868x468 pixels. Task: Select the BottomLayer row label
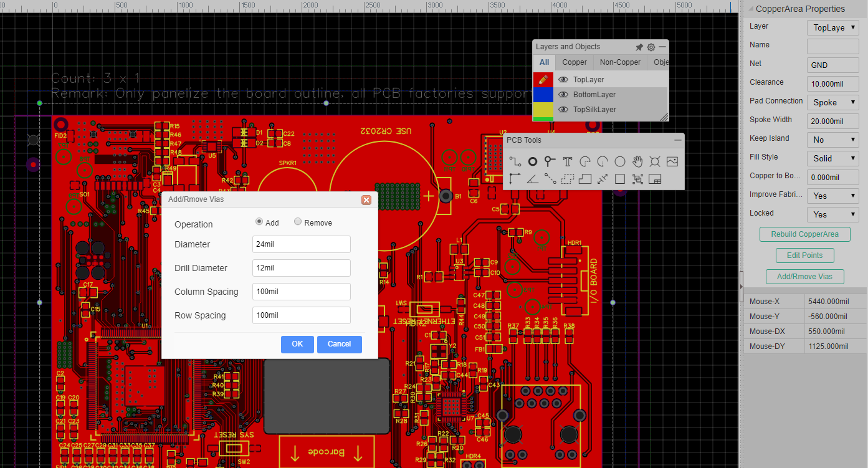pos(594,95)
